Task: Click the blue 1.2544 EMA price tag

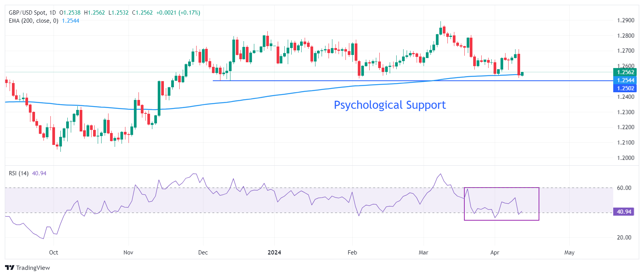Action: click(625, 80)
